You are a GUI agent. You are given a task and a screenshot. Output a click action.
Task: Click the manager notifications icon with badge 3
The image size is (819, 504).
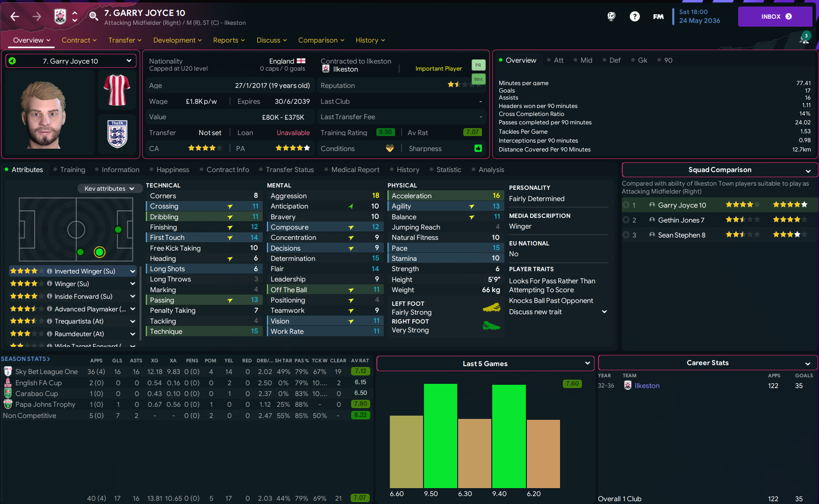tap(805, 38)
